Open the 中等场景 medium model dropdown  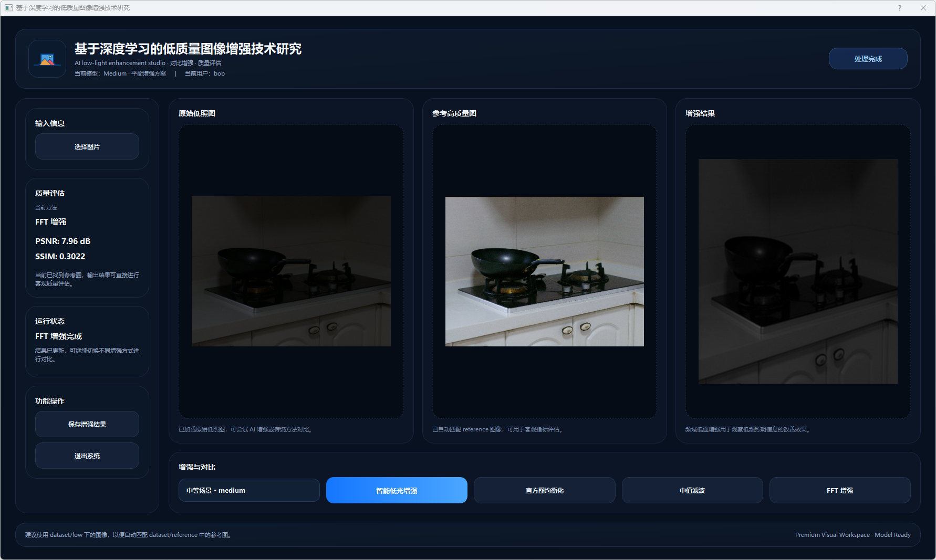[249, 490]
